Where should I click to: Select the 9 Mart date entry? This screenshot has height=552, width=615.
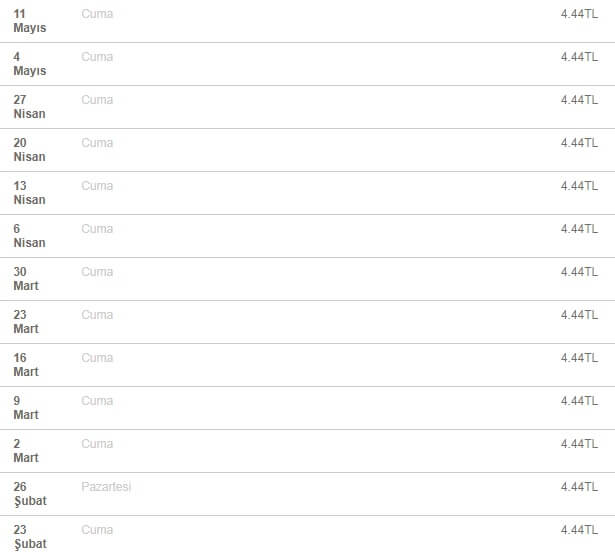point(26,408)
